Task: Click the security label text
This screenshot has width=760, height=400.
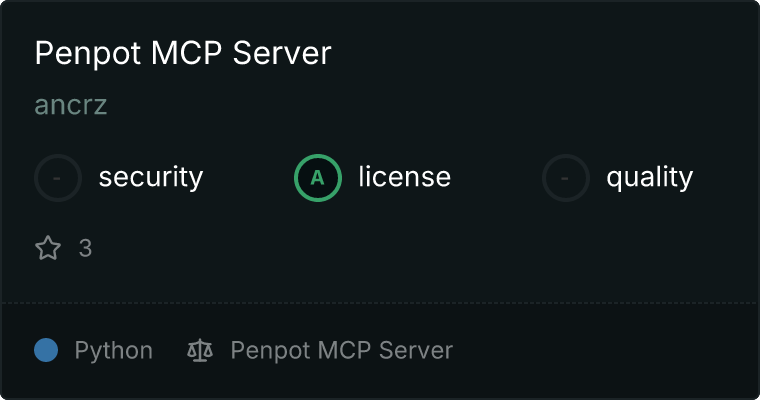Action: (x=151, y=177)
